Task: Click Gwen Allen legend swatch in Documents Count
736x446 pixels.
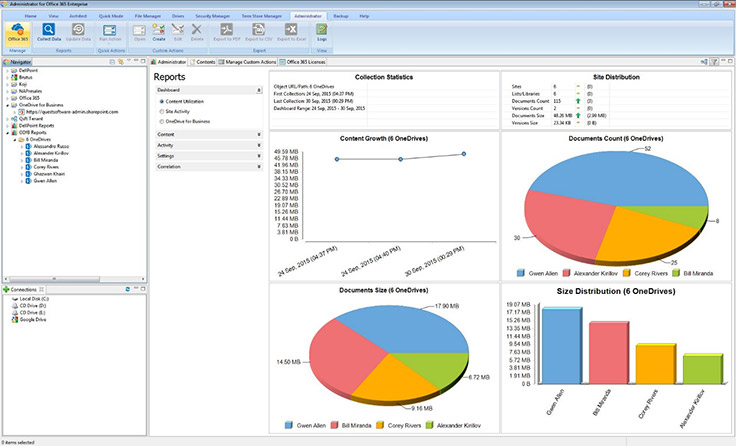Action: click(x=520, y=273)
